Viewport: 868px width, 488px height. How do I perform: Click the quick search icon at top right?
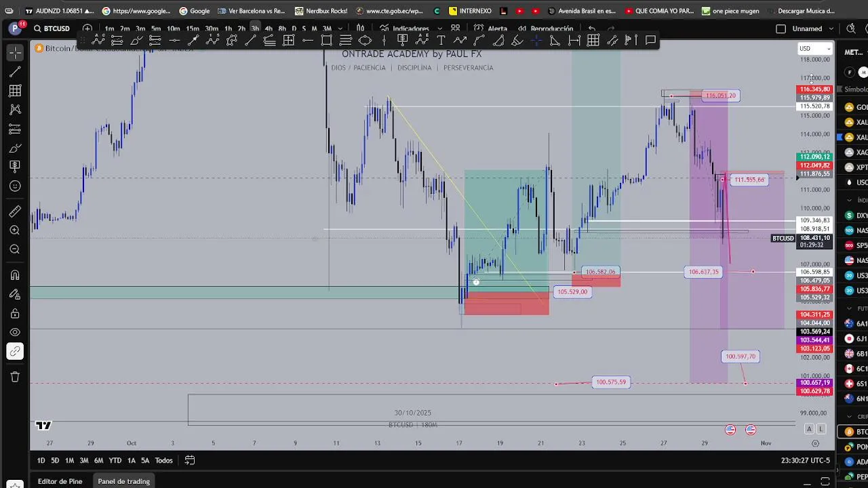(851, 28)
